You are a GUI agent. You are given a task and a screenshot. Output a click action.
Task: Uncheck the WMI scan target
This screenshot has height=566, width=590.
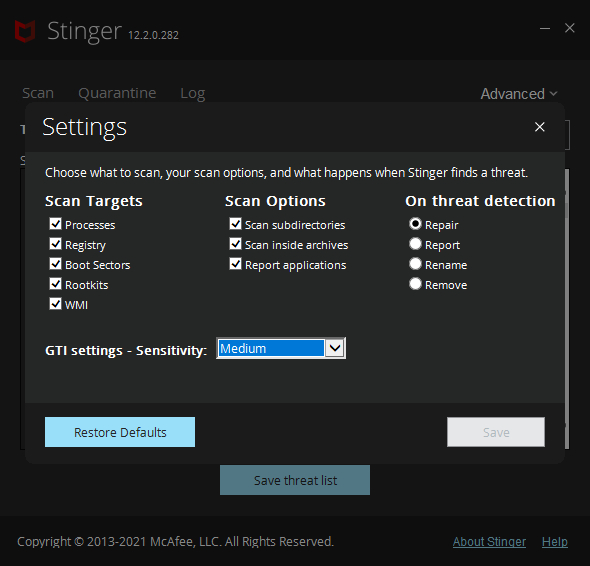pyautogui.click(x=55, y=304)
